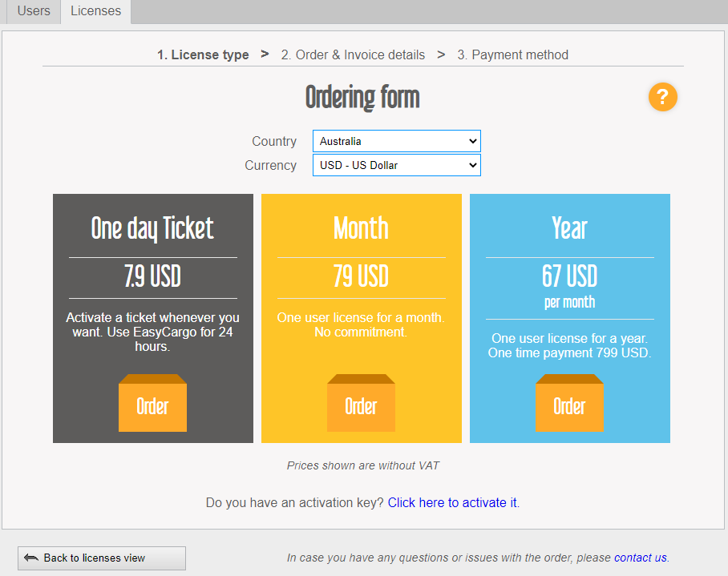This screenshot has width=728, height=576.
Task: Choose the Year plan heading
Action: coord(569,228)
